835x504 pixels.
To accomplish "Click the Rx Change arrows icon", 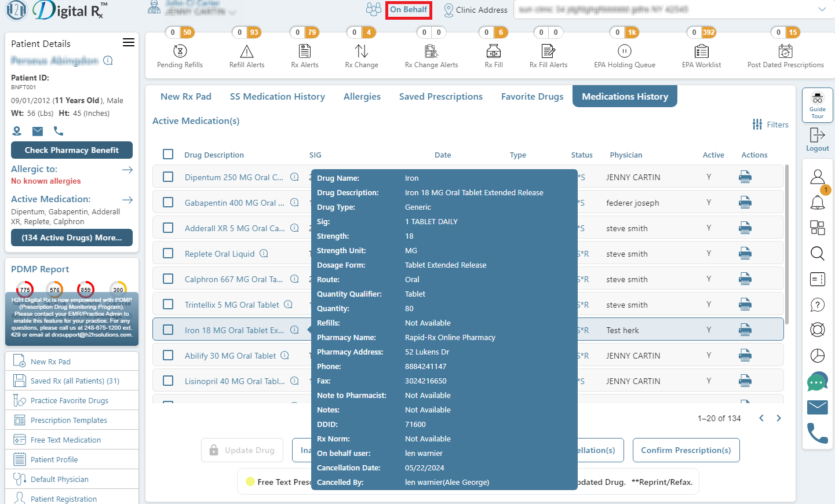I will pyautogui.click(x=362, y=51).
